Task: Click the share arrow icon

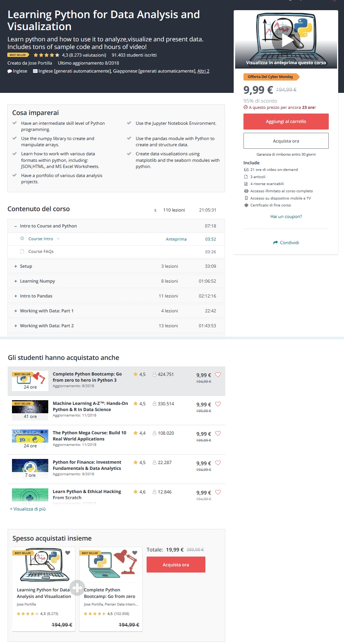Action: (275, 243)
